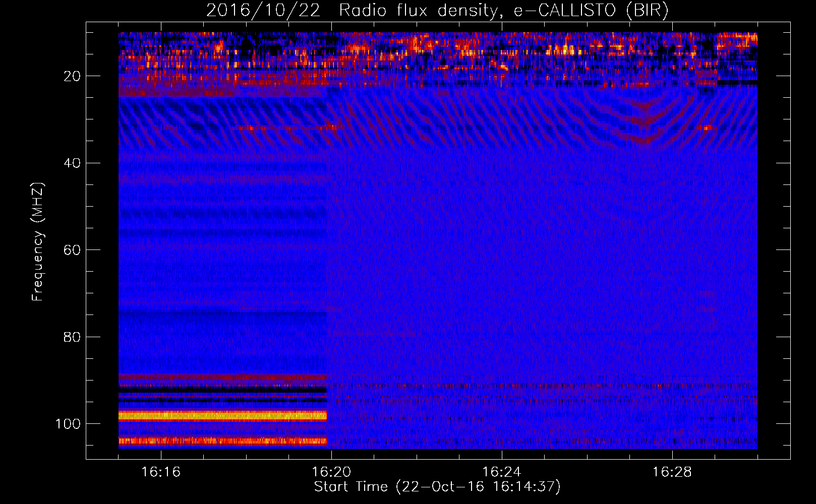The height and width of the screenshot is (504, 816).
Task: Click the 16:20 time tick label
Action: click(x=331, y=472)
